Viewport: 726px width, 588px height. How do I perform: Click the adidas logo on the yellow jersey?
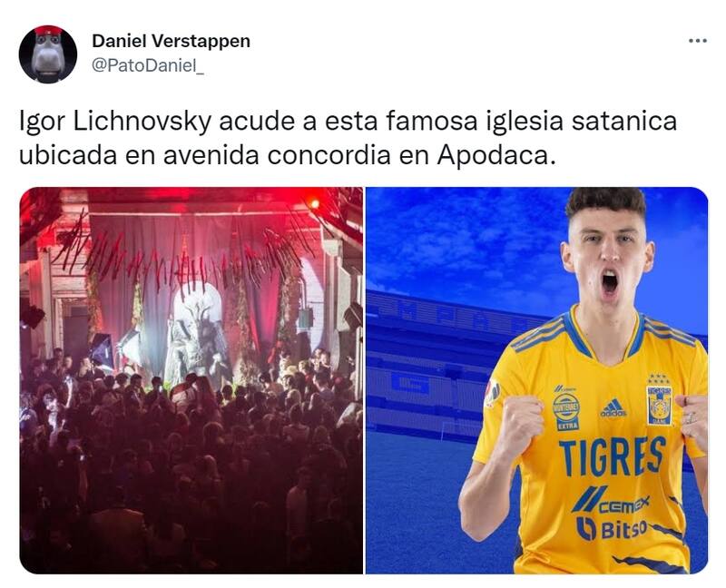click(613, 408)
